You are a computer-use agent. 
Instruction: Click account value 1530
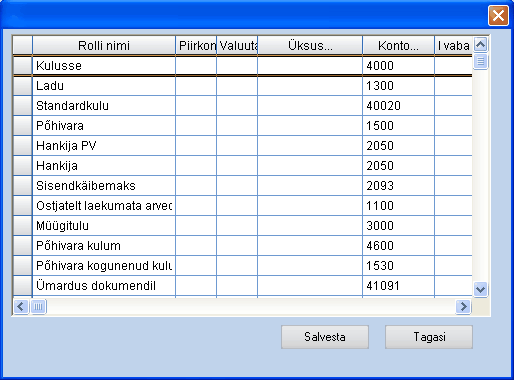(399, 266)
